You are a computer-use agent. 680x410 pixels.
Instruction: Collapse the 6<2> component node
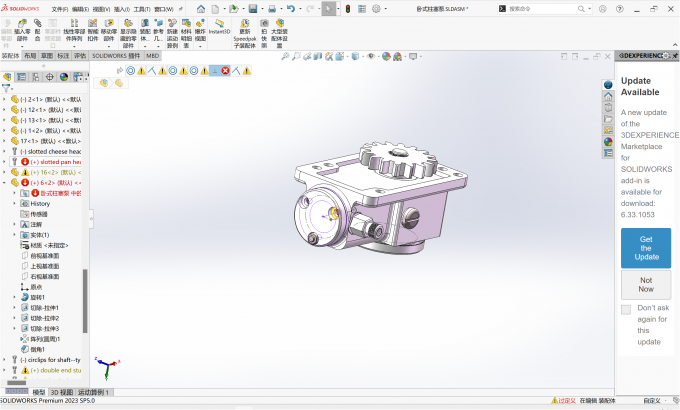(4, 183)
